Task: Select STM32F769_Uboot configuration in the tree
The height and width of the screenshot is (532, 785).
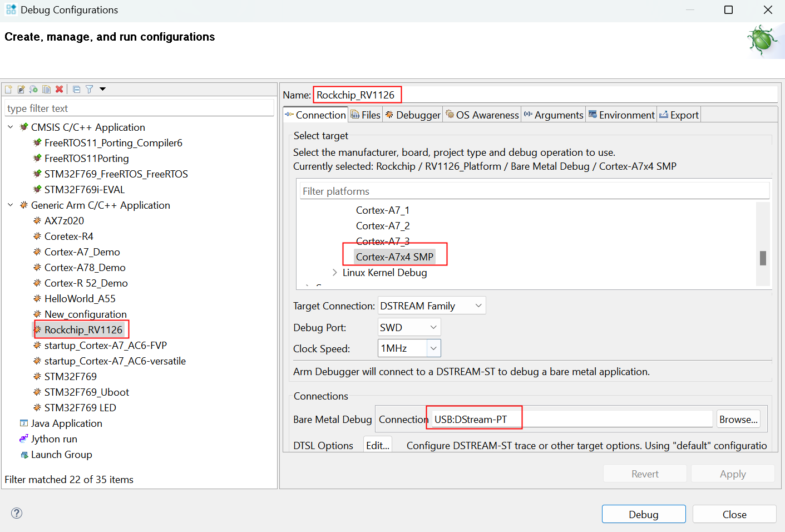Action: 86,392
